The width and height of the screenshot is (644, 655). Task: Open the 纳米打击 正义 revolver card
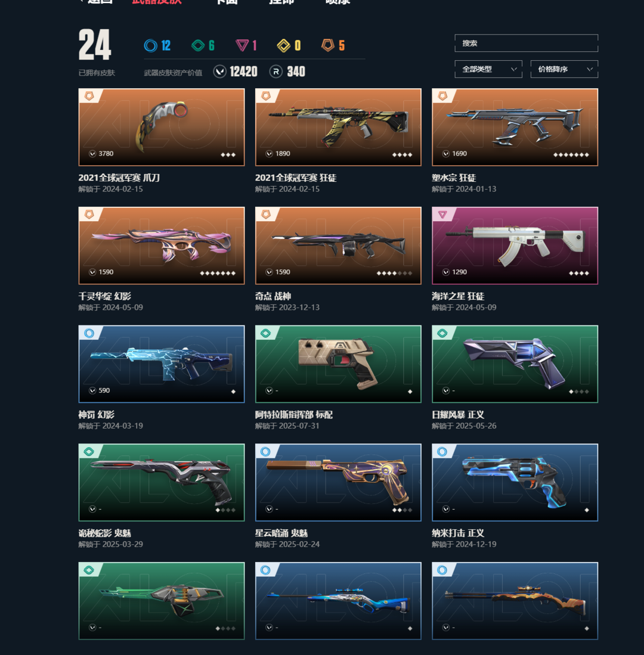[515, 483]
